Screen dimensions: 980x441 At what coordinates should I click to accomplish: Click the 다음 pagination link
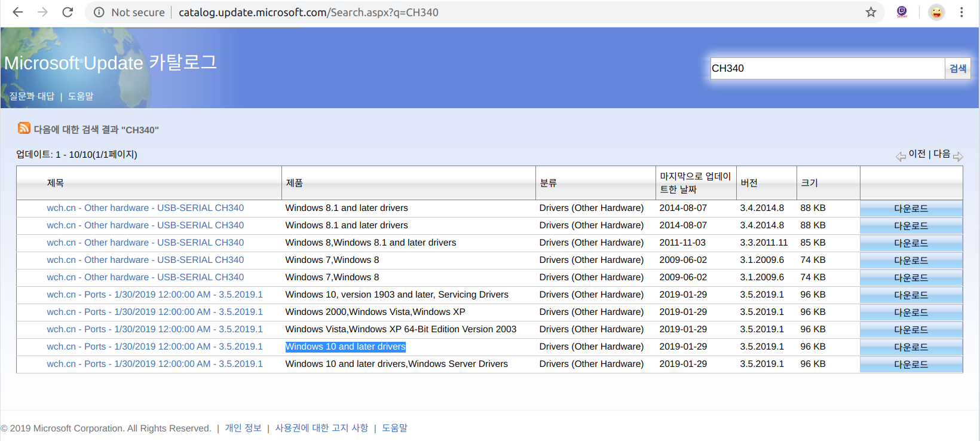tap(942, 154)
